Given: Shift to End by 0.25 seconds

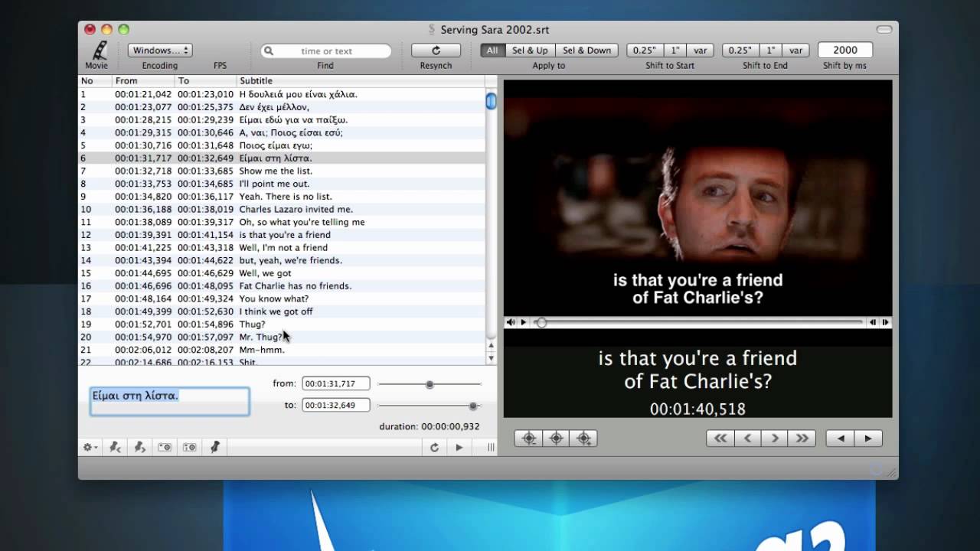Looking at the screenshot, I should tap(740, 51).
